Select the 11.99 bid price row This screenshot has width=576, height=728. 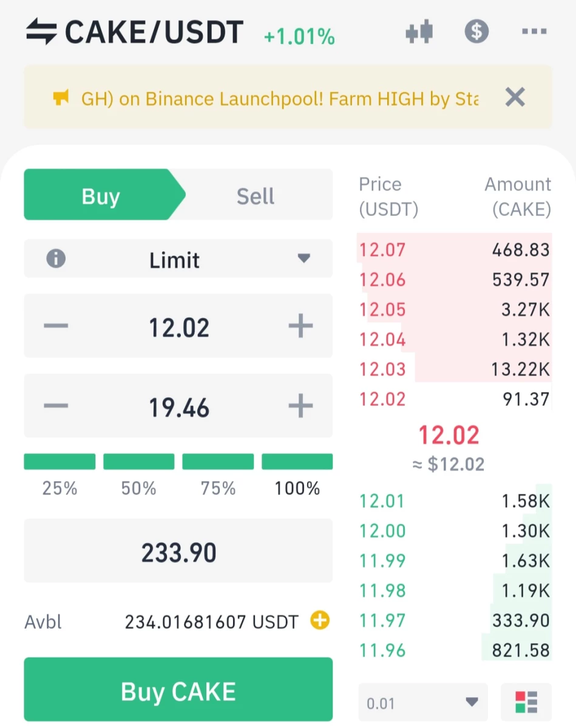(x=455, y=560)
